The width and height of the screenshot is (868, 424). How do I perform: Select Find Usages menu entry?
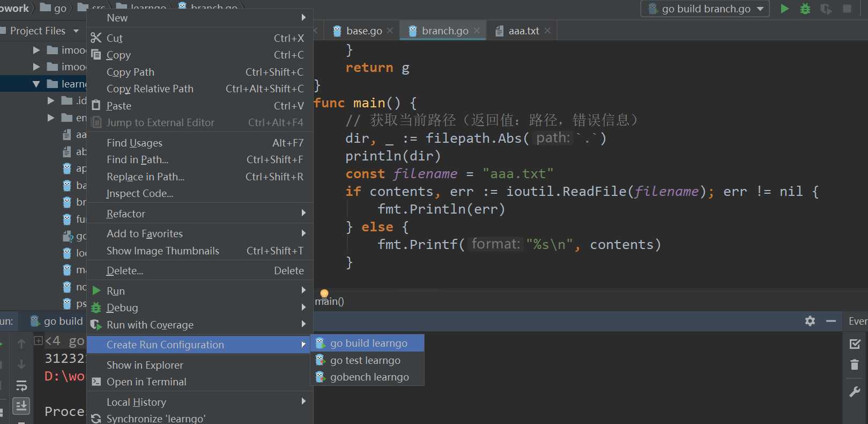pos(199,143)
